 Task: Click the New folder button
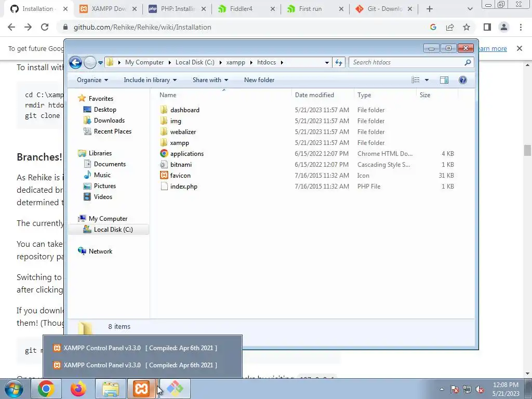[259, 80]
